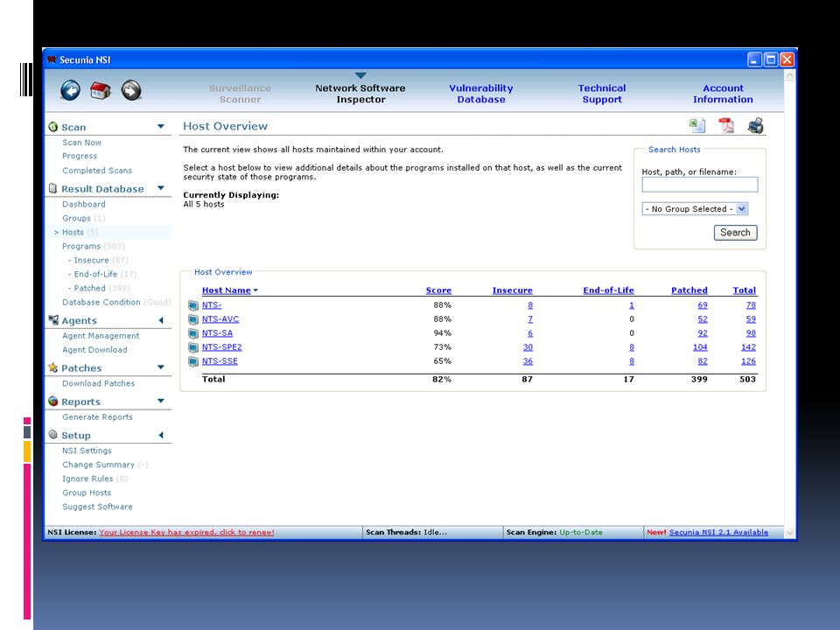
Task: Open the Surveillance Scanner tab
Action: point(240,94)
